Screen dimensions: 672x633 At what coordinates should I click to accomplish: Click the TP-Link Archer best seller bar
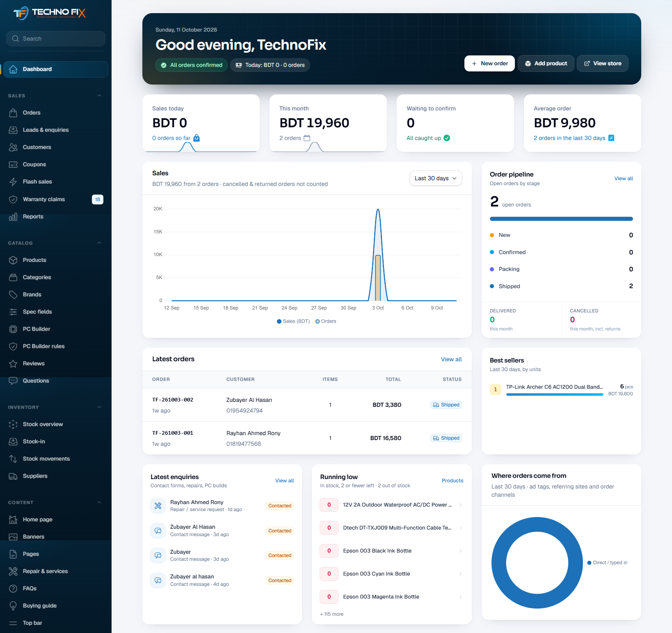pyautogui.click(x=555, y=394)
